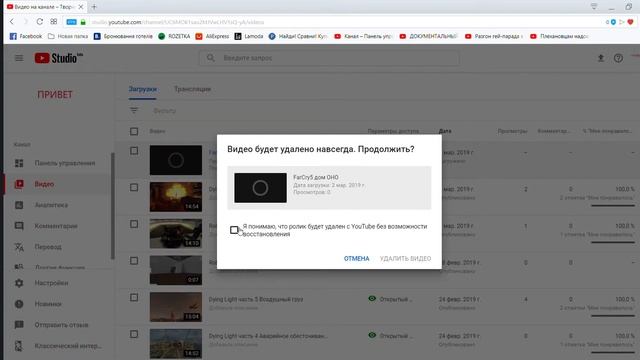Toggle the select-all checkbox in the table header
The width and height of the screenshot is (640, 360).
[134, 131]
